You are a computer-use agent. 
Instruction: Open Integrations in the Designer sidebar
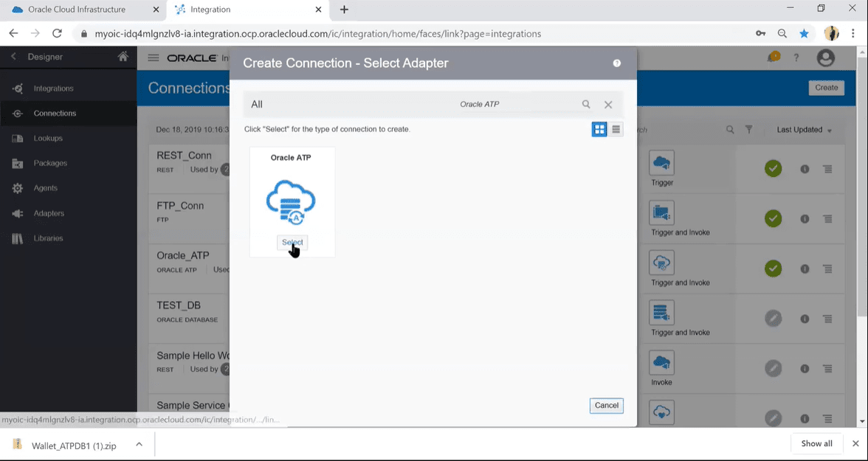click(53, 89)
